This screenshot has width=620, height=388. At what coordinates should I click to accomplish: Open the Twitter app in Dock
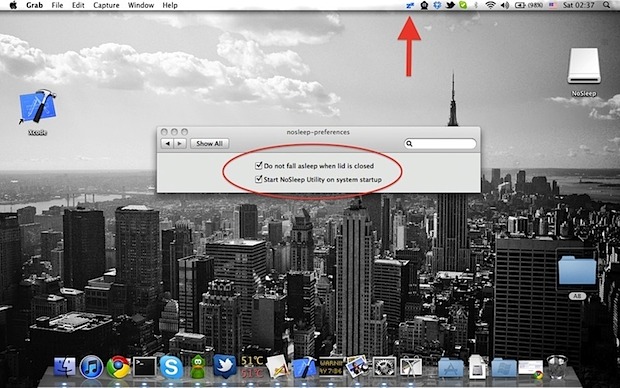pos(225,366)
